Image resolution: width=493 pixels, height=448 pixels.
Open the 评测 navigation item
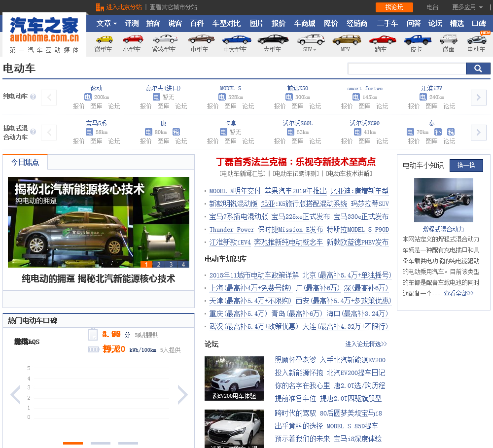click(132, 23)
